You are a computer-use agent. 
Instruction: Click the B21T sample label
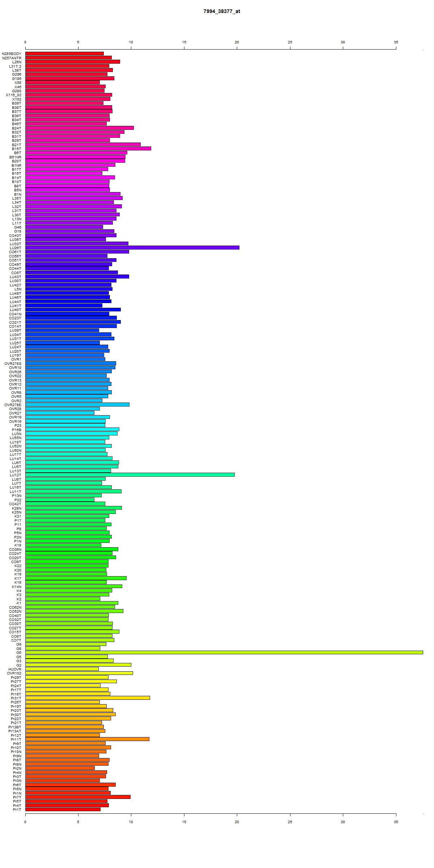[x=17, y=145]
